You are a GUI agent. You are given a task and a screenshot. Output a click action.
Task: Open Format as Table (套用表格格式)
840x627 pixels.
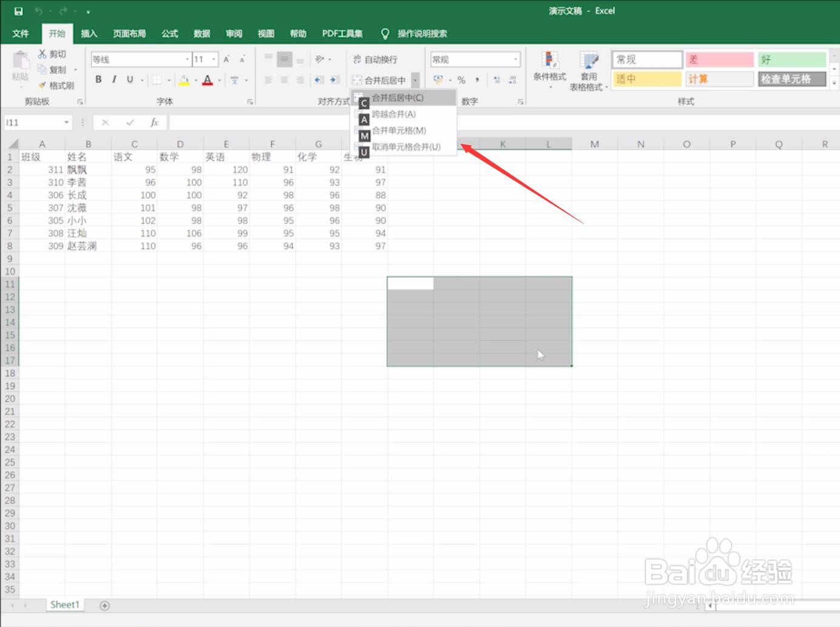coord(588,70)
